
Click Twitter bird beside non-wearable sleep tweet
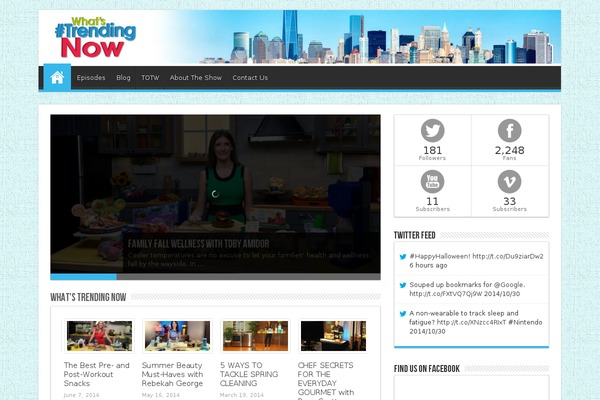[403, 314]
